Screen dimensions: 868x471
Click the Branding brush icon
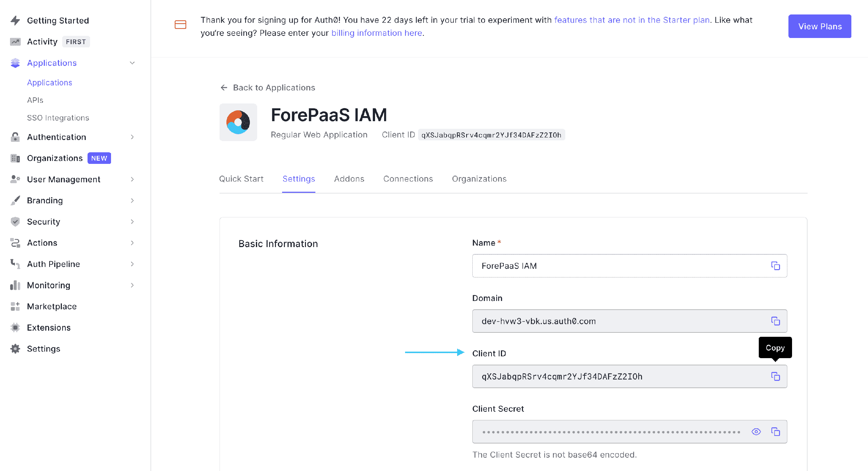pyautogui.click(x=15, y=200)
